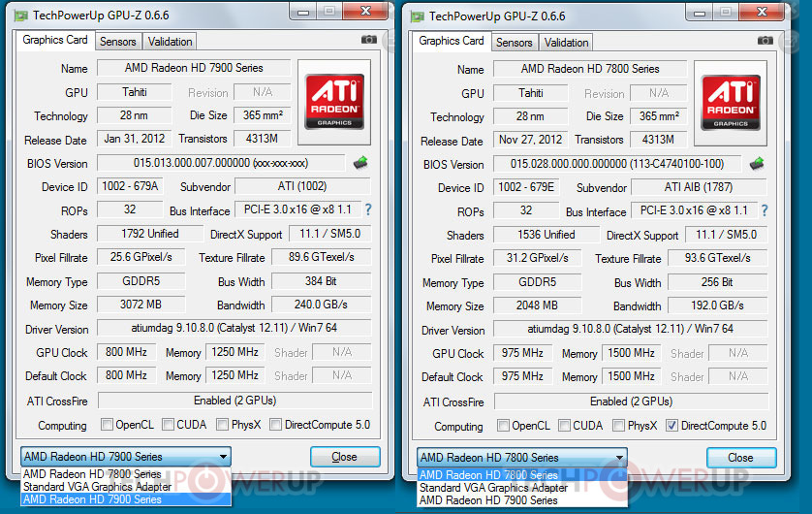Open the Graphics Card tab in the right window
812x514 pixels.
point(451,41)
